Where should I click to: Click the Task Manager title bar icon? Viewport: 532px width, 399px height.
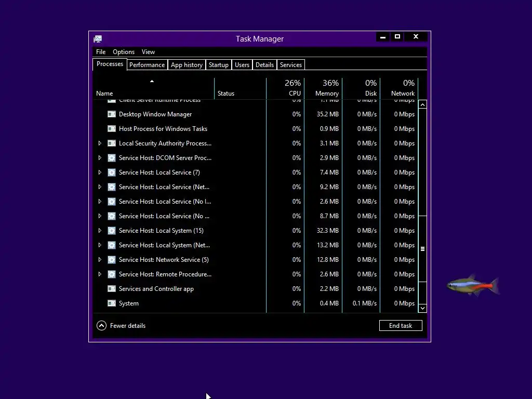click(x=98, y=39)
